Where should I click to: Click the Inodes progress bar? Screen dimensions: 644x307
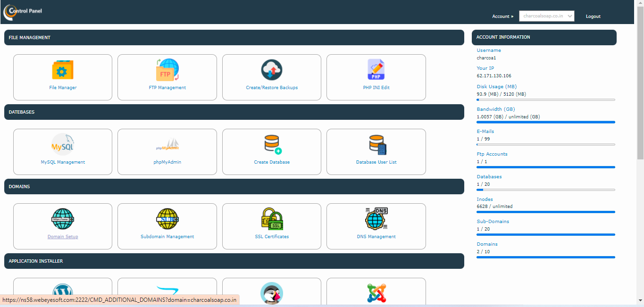click(546, 212)
